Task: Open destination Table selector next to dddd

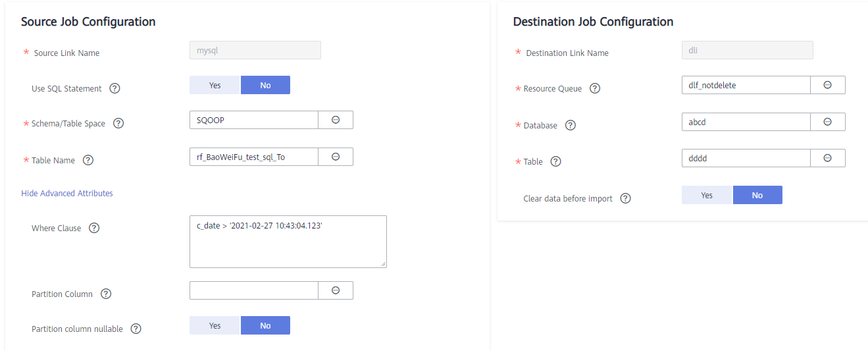Action: (828, 158)
